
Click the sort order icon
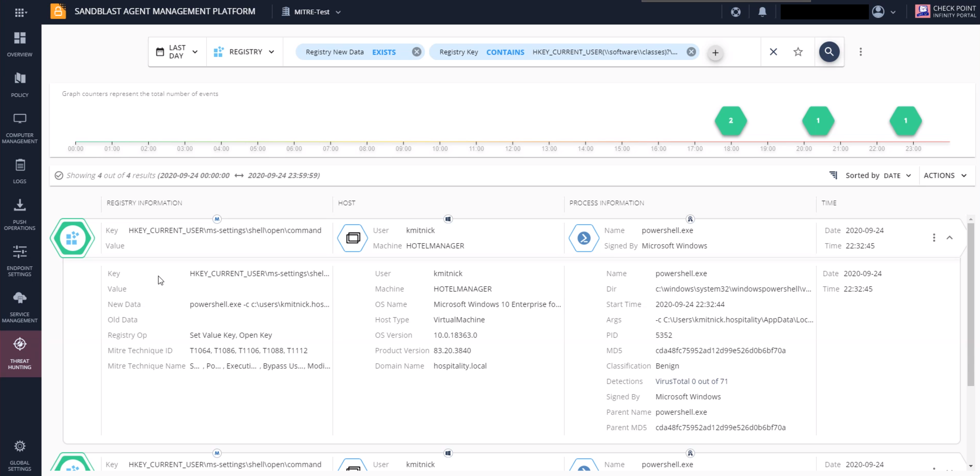tap(833, 175)
